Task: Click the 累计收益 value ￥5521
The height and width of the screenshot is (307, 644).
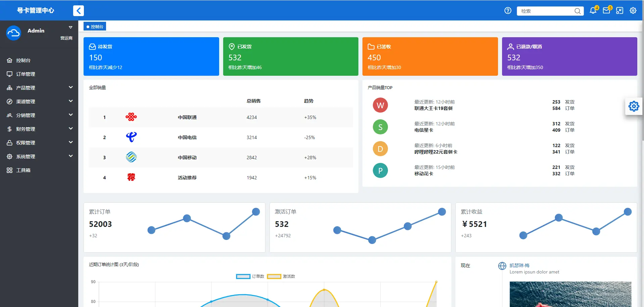Action: tap(474, 224)
